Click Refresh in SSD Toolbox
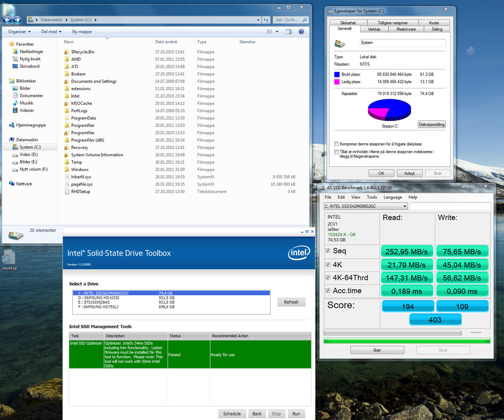This screenshot has width=504, height=420. 291,302
